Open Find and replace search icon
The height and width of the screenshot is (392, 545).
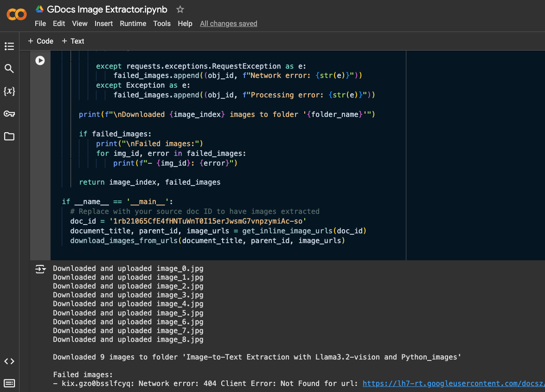9,69
